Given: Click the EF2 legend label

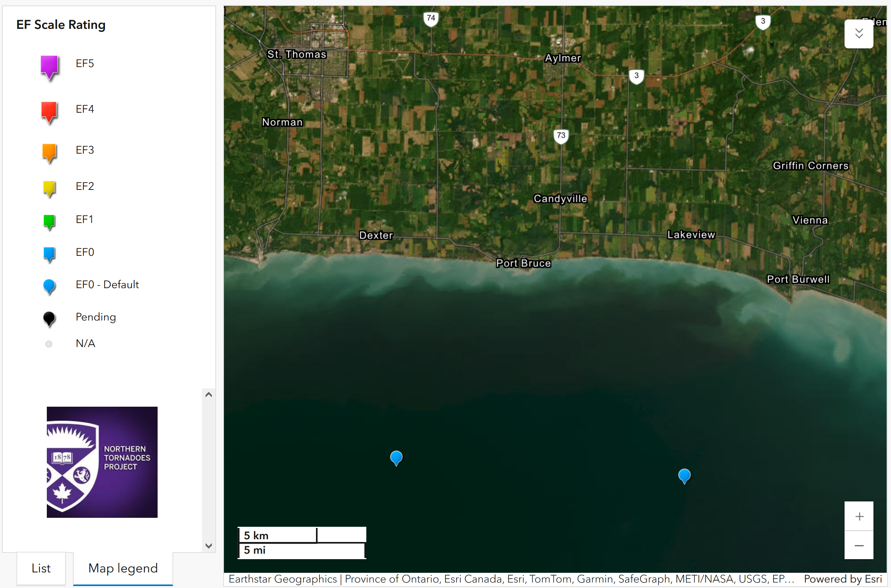Looking at the screenshot, I should point(85,186).
